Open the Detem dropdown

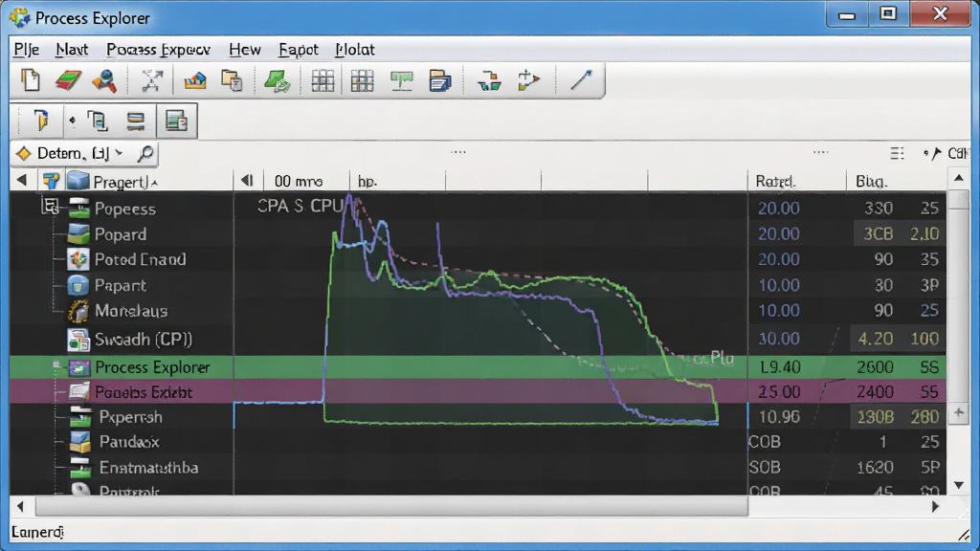tap(119, 153)
